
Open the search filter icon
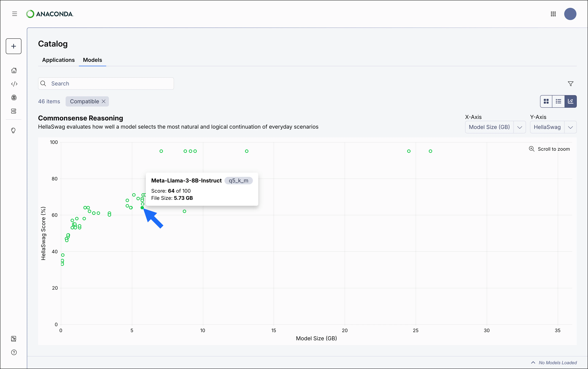click(570, 83)
